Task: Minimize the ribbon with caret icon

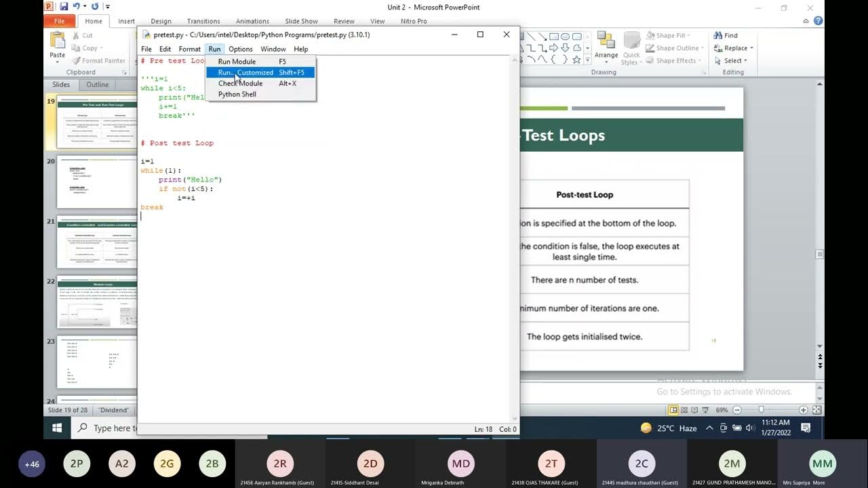Action: coord(806,21)
